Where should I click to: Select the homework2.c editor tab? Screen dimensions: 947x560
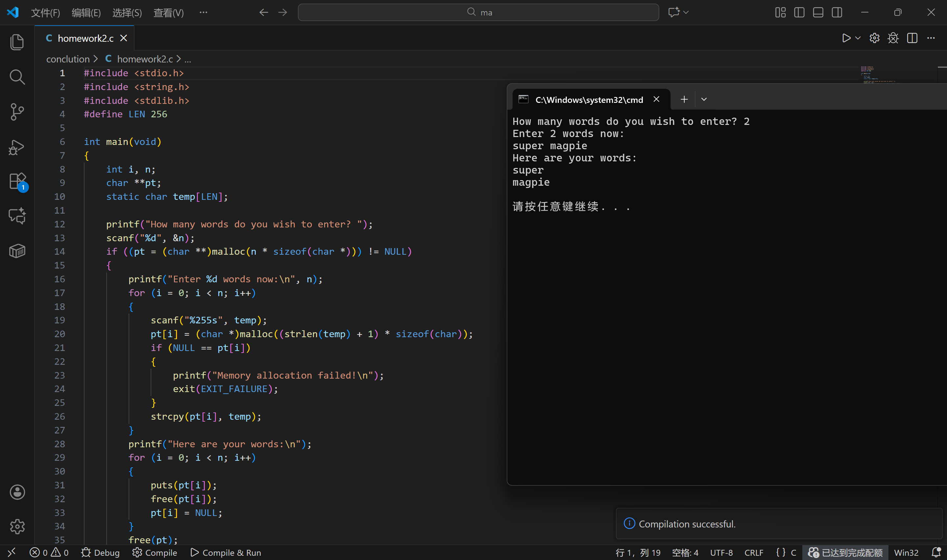(x=85, y=38)
